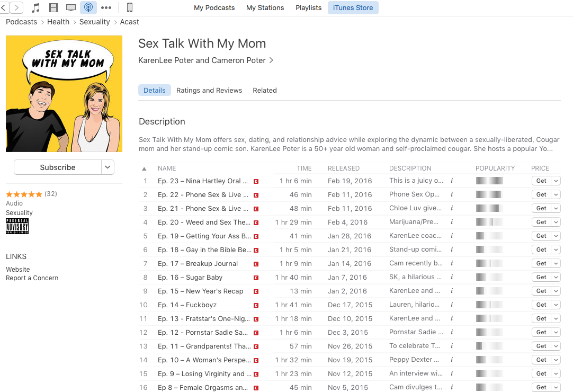Click popularity bar for Ep. 23

[489, 181]
